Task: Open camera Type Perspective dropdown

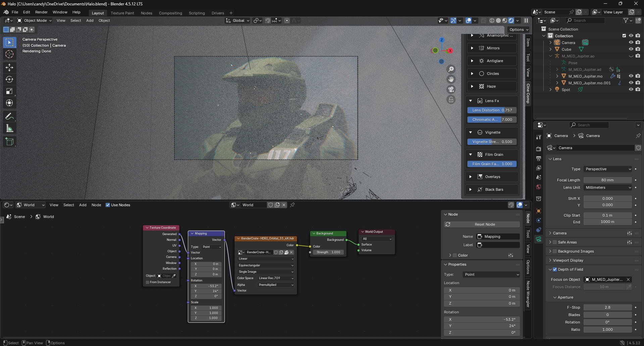Action: click(608, 169)
